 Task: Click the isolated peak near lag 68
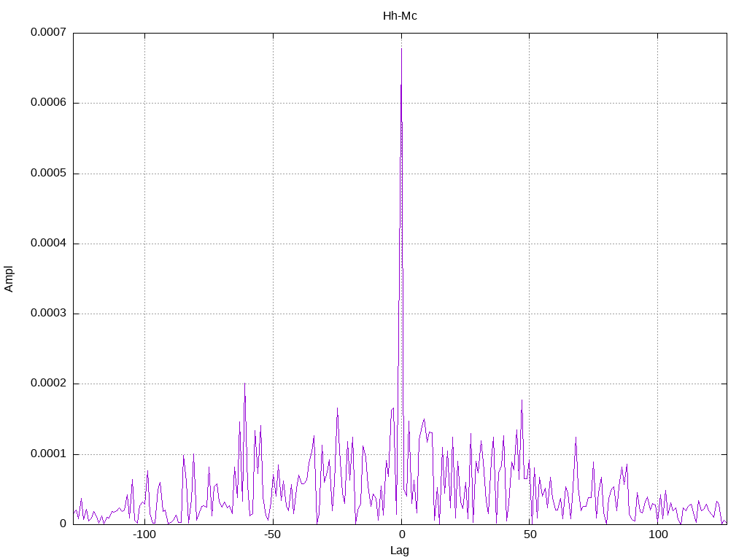tap(576, 437)
